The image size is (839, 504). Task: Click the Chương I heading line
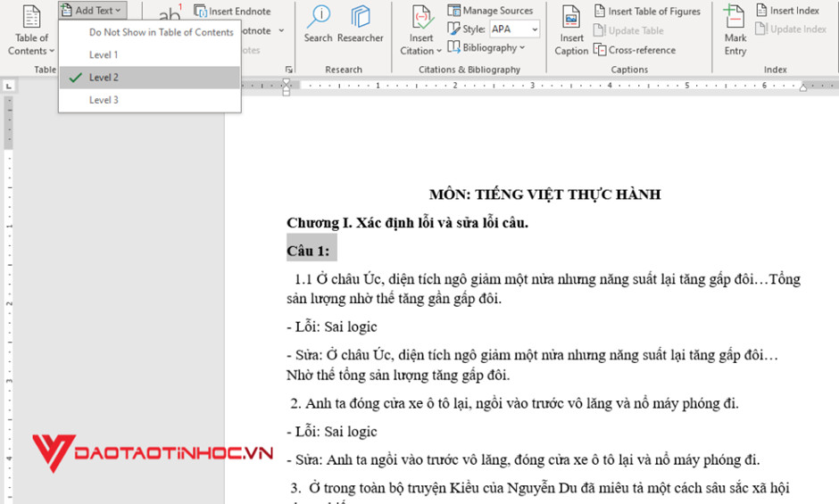pos(407,223)
